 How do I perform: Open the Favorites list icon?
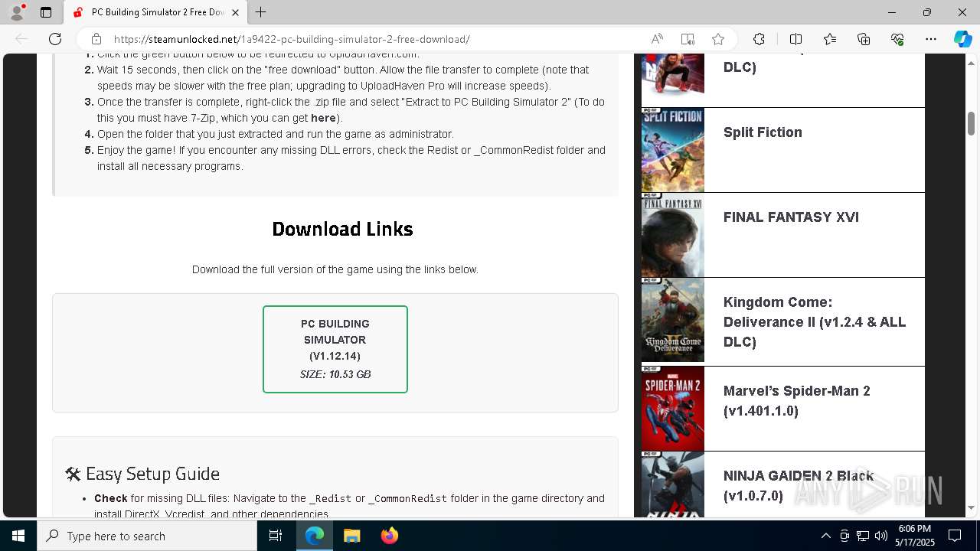(830, 39)
